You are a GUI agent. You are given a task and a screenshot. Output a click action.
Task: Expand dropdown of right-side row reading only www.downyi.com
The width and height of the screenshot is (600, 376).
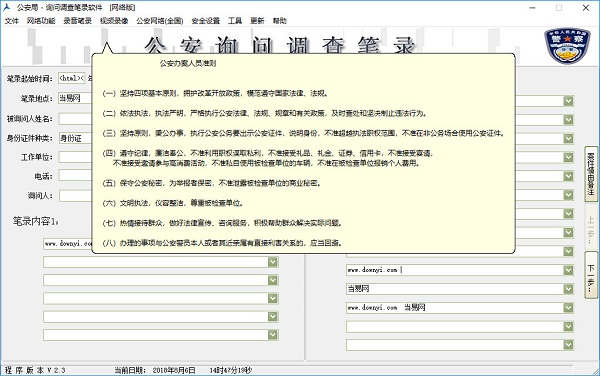pyautogui.click(x=568, y=270)
